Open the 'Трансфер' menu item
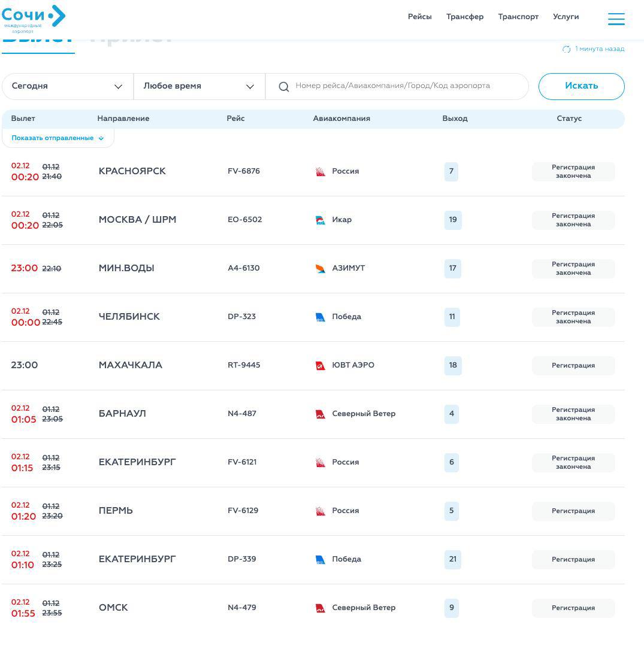Image resolution: width=644 pixels, height=649 pixels. (464, 17)
